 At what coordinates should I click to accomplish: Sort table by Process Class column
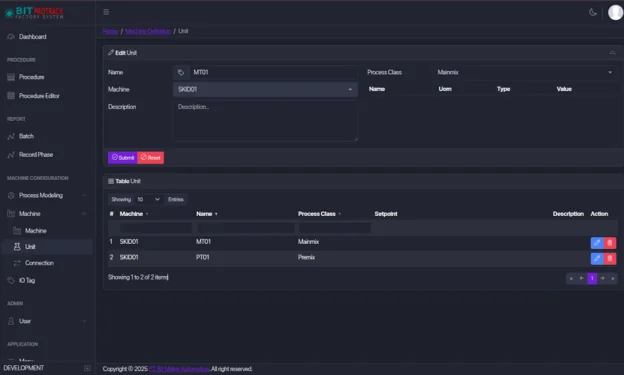pyautogui.click(x=319, y=214)
